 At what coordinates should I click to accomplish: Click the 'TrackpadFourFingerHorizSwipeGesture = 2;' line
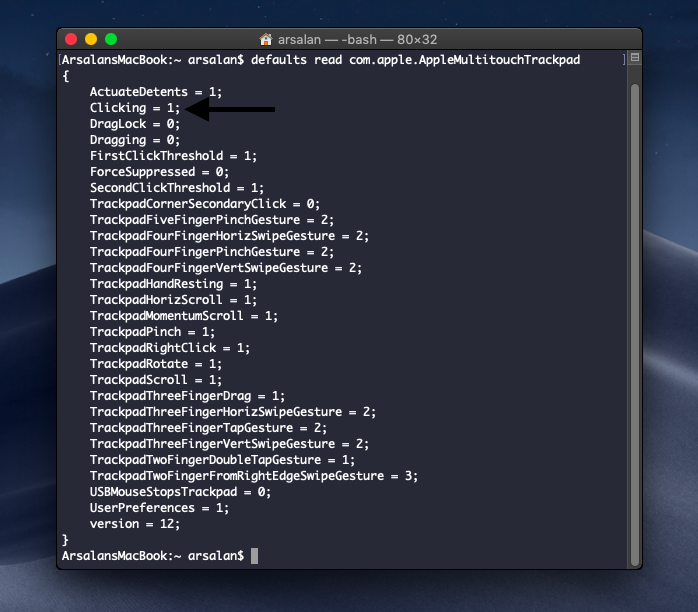[229, 236]
